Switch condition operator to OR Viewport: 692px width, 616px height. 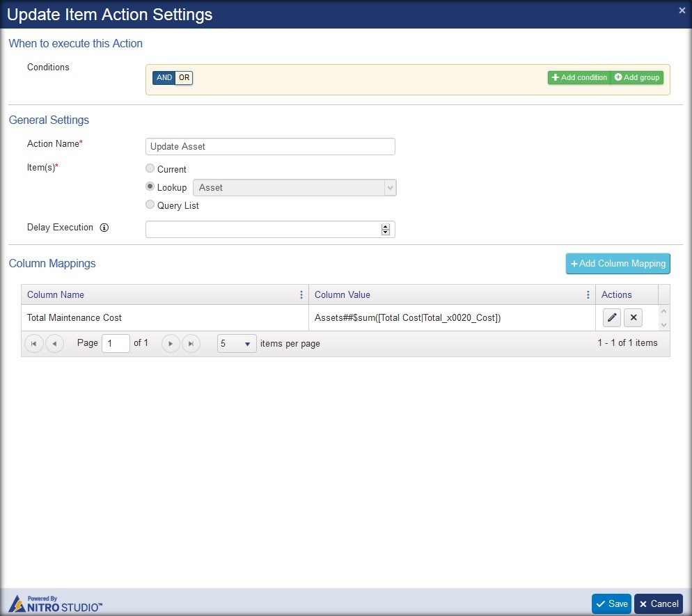pyautogui.click(x=184, y=78)
